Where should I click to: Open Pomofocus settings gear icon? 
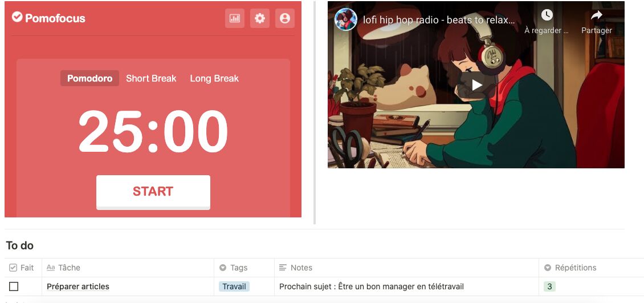point(259,18)
